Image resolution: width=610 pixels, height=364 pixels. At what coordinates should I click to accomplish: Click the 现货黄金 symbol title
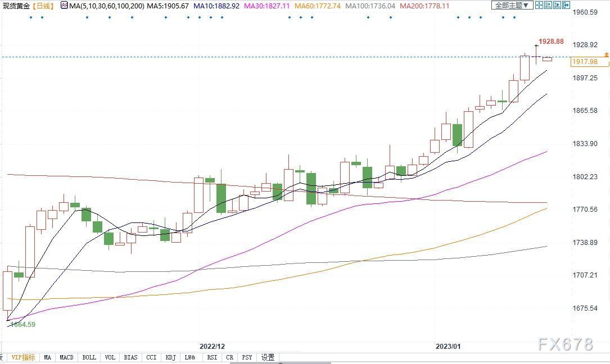tap(16, 6)
